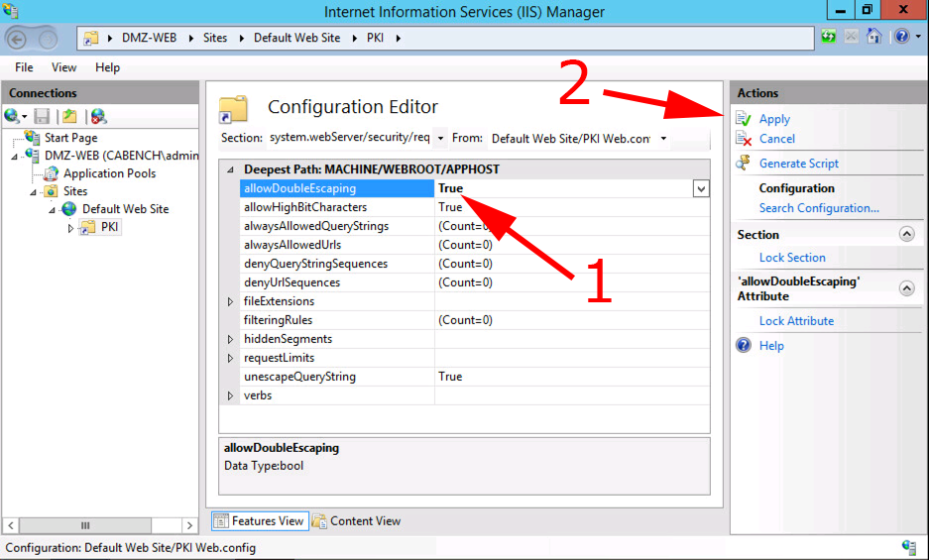Switch to Content View tab

click(x=357, y=521)
